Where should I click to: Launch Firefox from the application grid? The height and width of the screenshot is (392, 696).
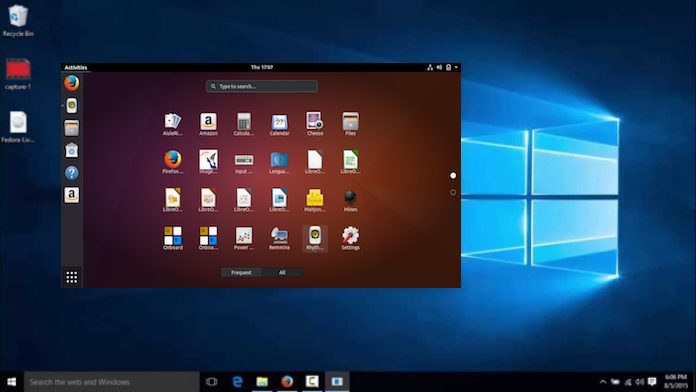coord(172,162)
